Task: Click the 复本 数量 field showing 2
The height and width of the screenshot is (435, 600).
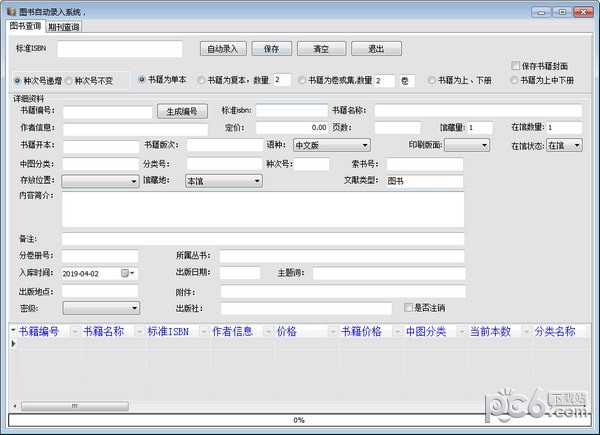Action: click(282, 80)
